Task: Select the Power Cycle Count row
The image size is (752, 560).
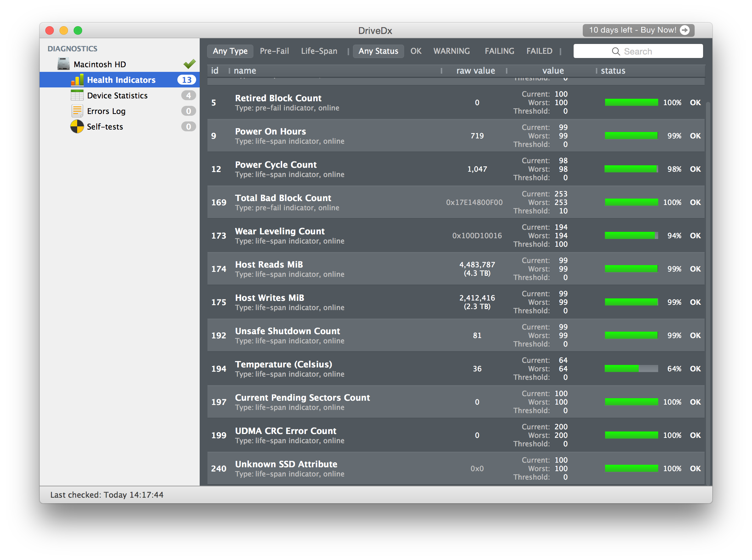Action: point(456,169)
